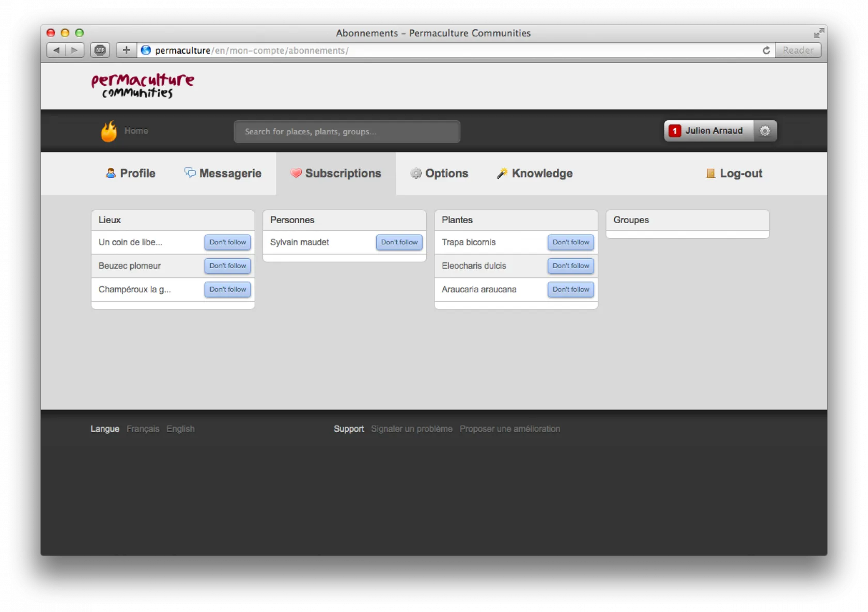Unfollow Trapa bicornis plant
The width and height of the screenshot is (868, 612).
pyautogui.click(x=570, y=242)
